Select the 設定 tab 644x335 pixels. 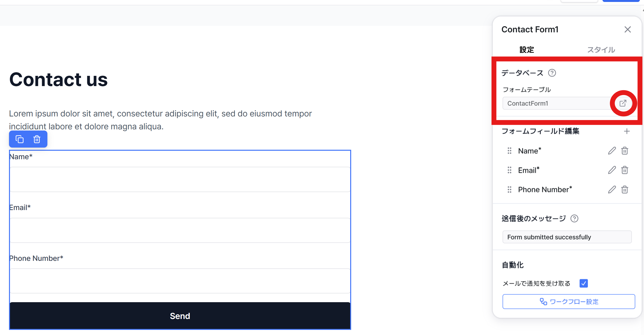[526, 50]
